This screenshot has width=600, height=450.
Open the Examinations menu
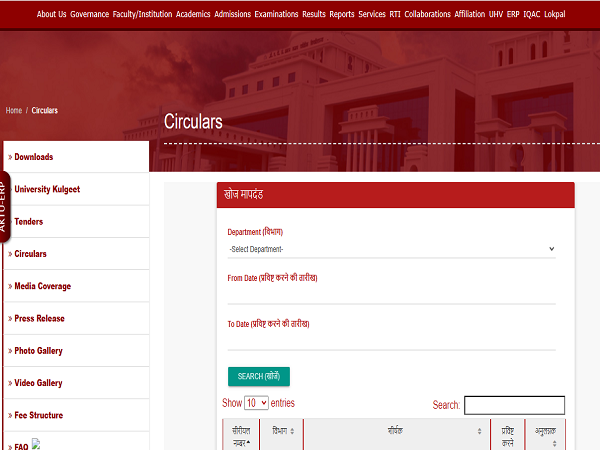(x=276, y=14)
